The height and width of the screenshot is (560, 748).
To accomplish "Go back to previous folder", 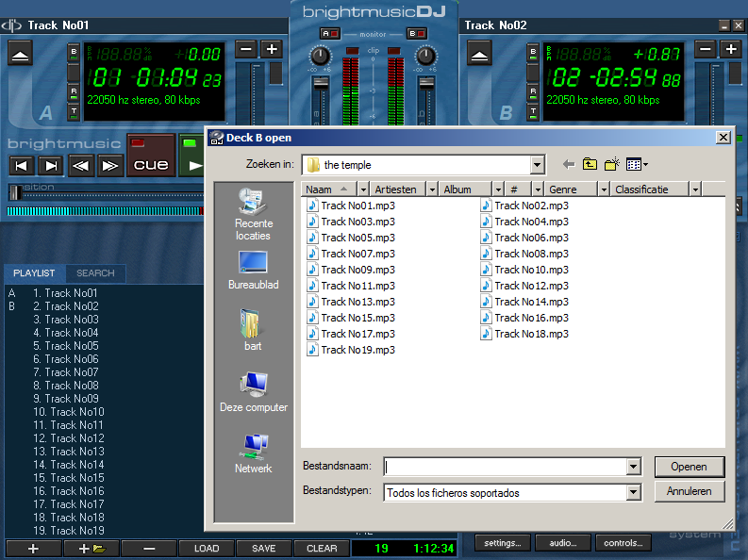I will tap(568, 164).
